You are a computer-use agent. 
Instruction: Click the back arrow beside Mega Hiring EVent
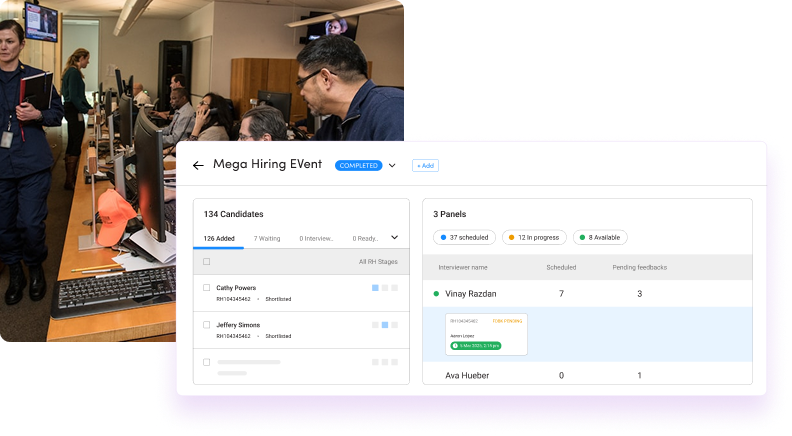click(x=198, y=166)
